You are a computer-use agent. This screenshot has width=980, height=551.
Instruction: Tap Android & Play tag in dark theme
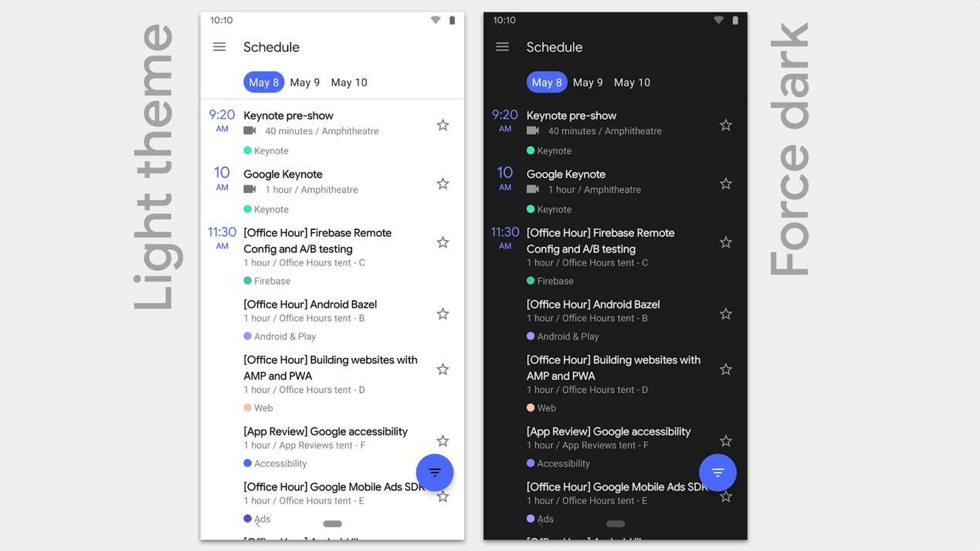[562, 336]
